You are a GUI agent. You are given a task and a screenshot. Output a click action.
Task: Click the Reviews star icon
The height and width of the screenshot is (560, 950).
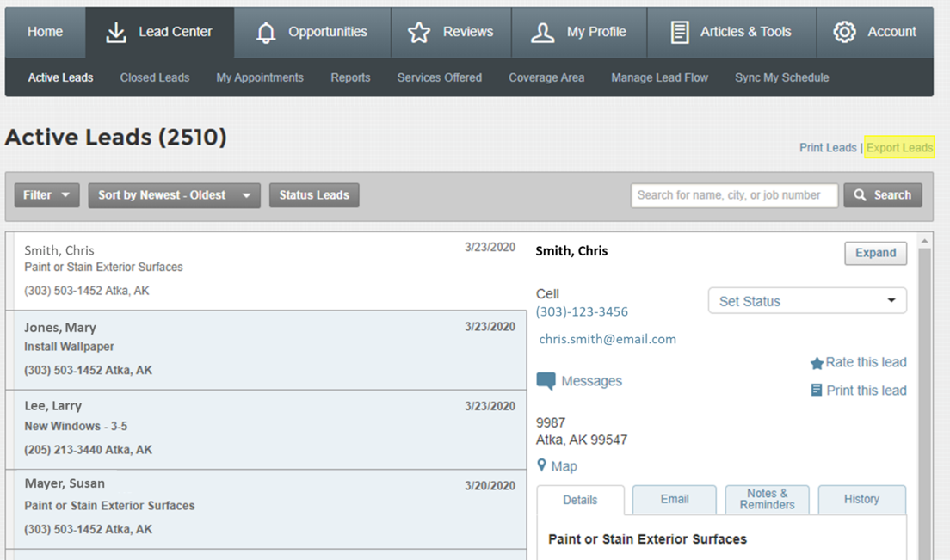[419, 33]
